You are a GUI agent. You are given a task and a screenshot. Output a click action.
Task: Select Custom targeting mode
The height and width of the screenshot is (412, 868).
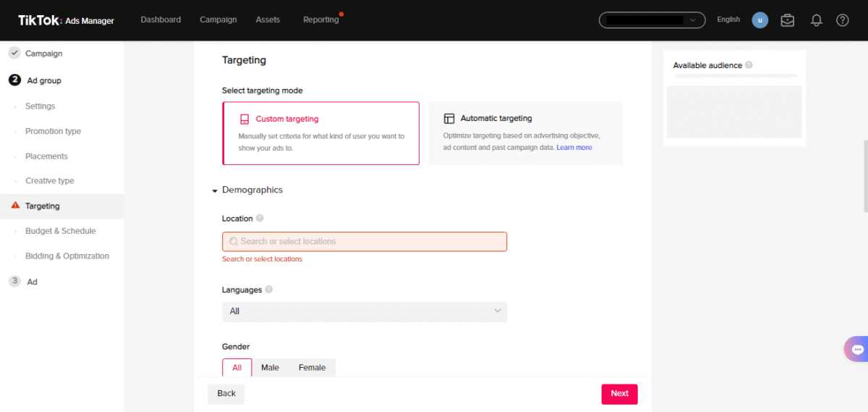pyautogui.click(x=320, y=133)
